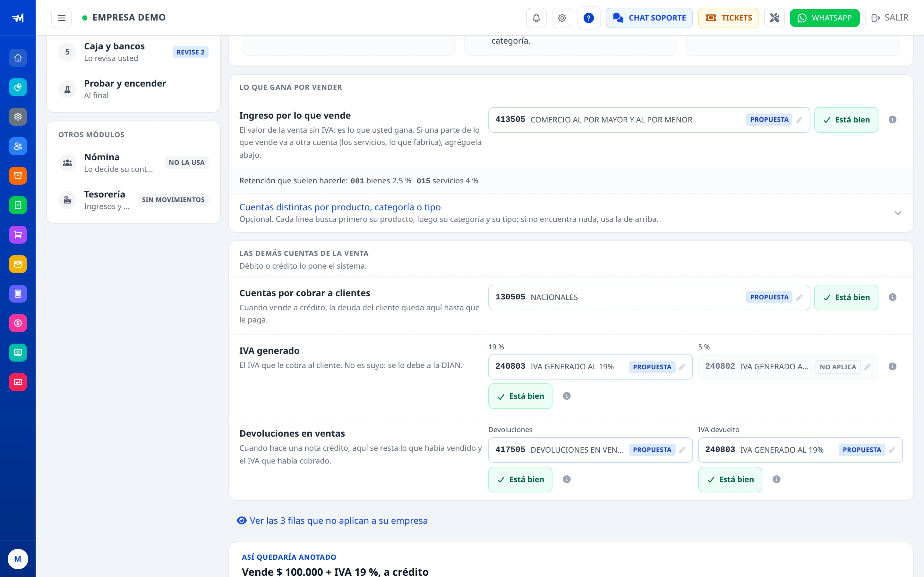Open the tools wrench icon in the header
Viewport: 924px width, 577px height.
point(774,18)
